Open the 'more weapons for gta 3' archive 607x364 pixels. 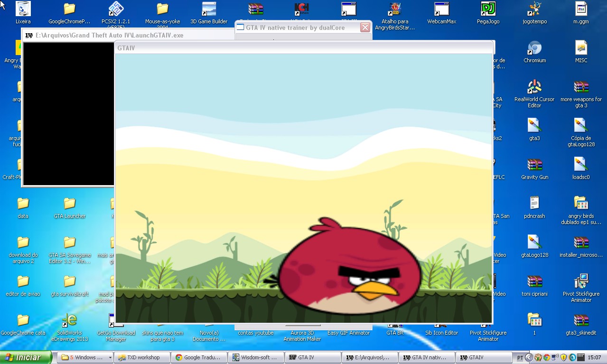[x=581, y=87]
